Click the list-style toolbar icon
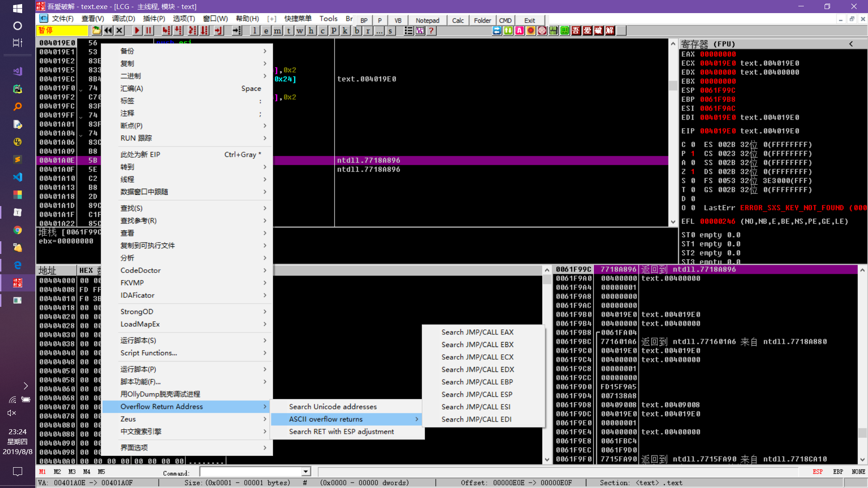Viewport: 868px width, 488px height. (x=408, y=30)
